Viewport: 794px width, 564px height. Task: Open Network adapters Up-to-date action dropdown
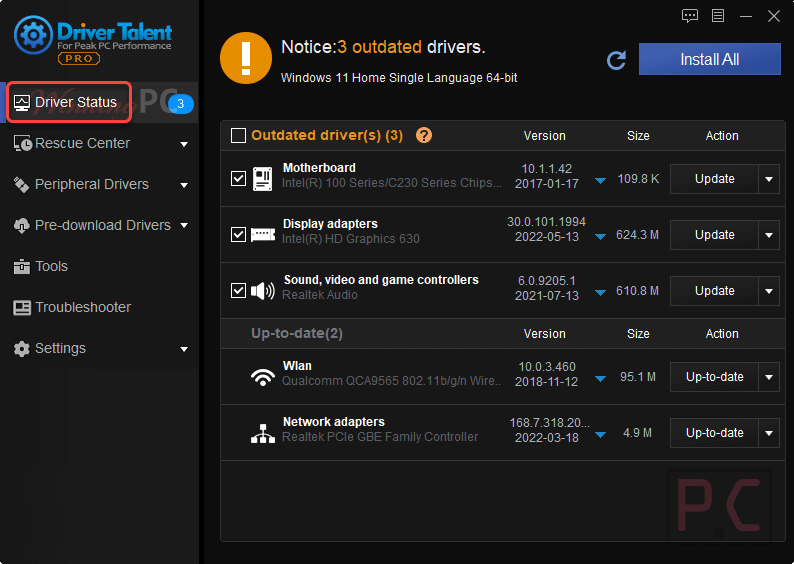click(769, 433)
